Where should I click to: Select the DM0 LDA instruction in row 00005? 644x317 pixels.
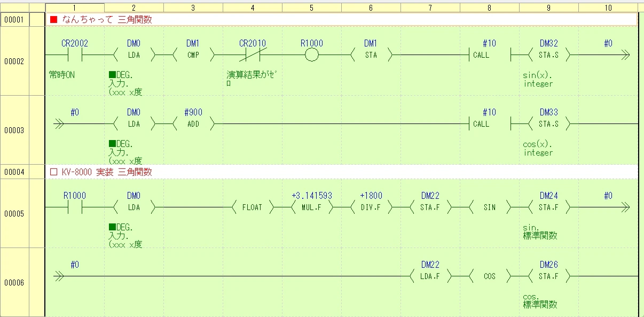pos(133,207)
